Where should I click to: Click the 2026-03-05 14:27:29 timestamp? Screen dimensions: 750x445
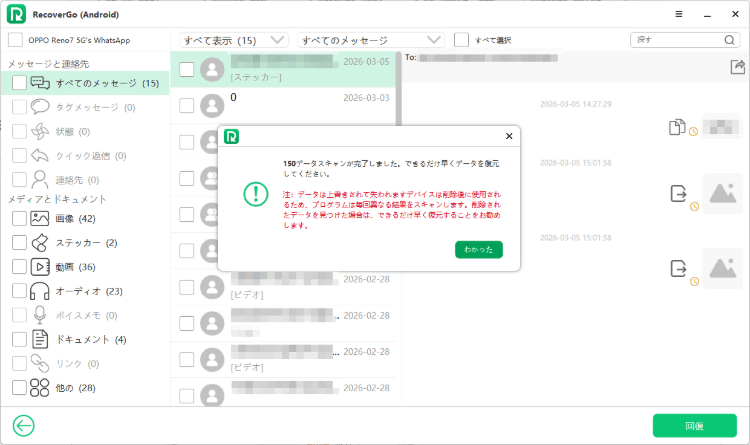click(x=575, y=104)
